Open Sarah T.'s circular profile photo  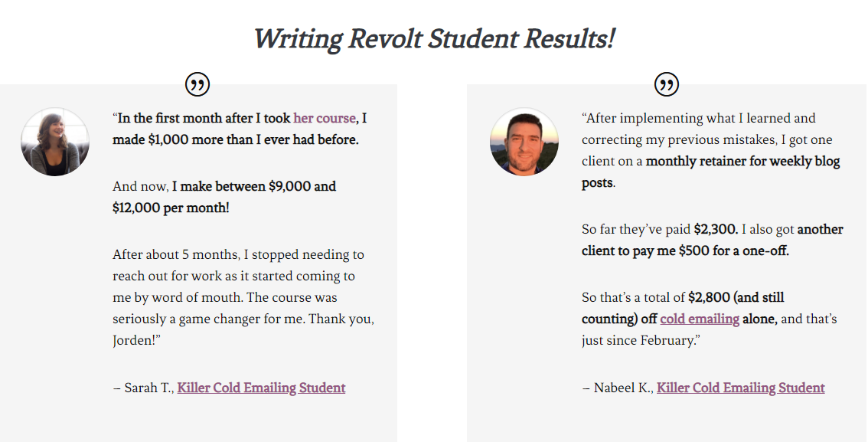point(55,142)
